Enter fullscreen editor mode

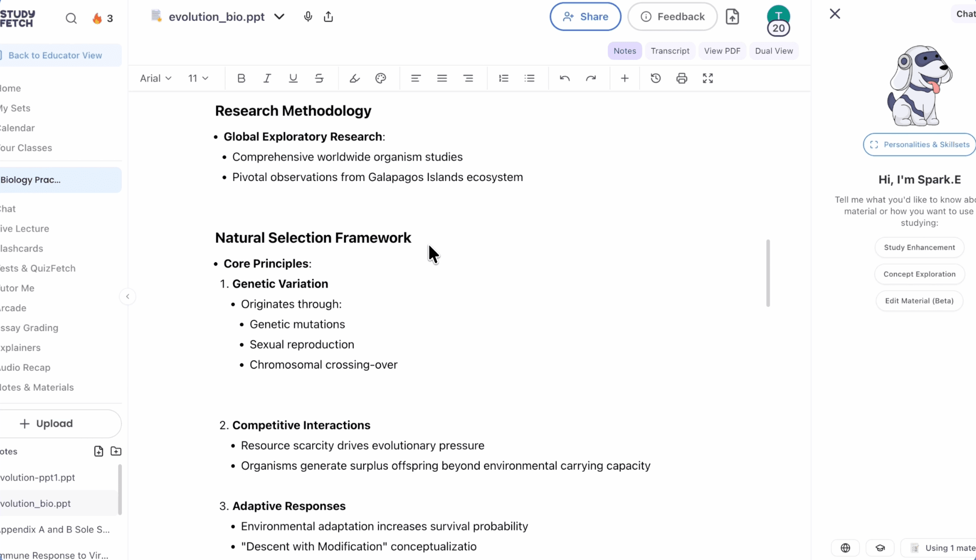click(708, 78)
